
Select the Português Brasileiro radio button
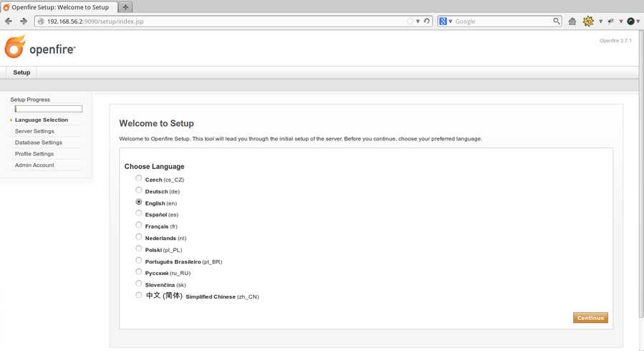click(139, 260)
